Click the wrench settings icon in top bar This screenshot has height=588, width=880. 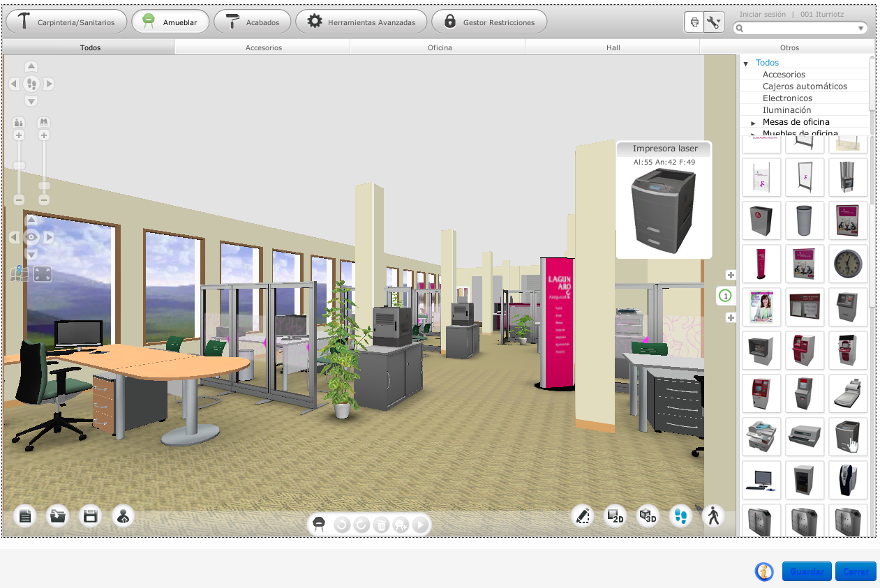pos(714,22)
